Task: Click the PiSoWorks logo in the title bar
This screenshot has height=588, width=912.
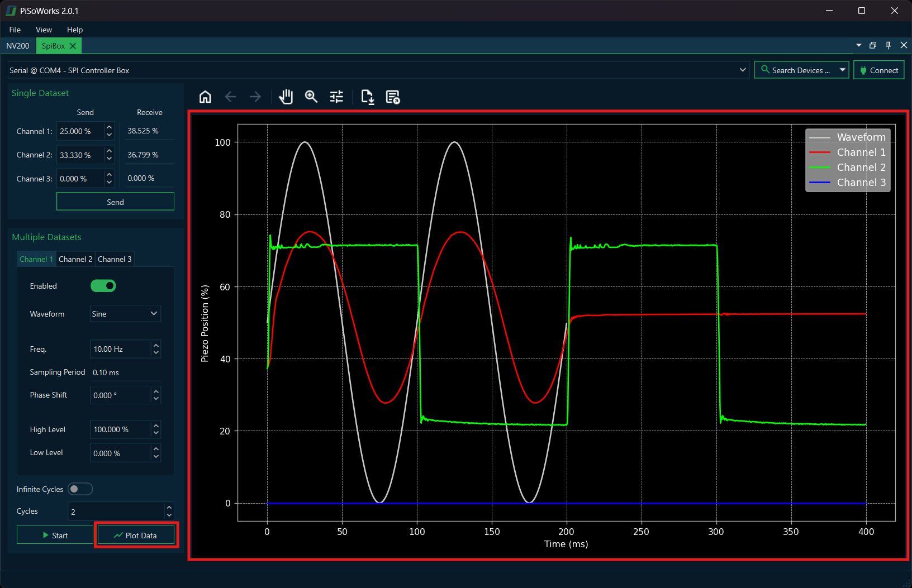Action: point(10,10)
